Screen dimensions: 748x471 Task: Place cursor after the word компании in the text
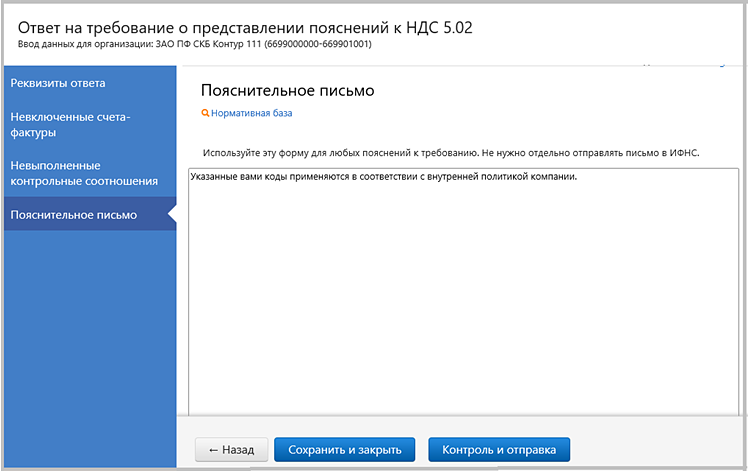pos(578,177)
